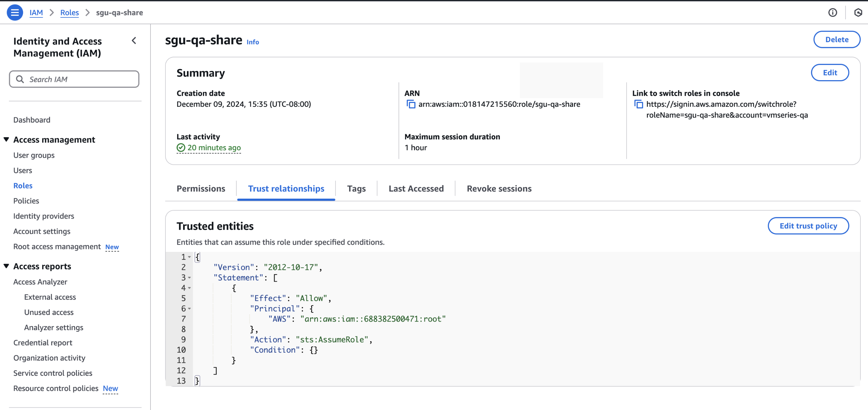
Task: Click the Info link beside role name
Action: coord(253,42)
